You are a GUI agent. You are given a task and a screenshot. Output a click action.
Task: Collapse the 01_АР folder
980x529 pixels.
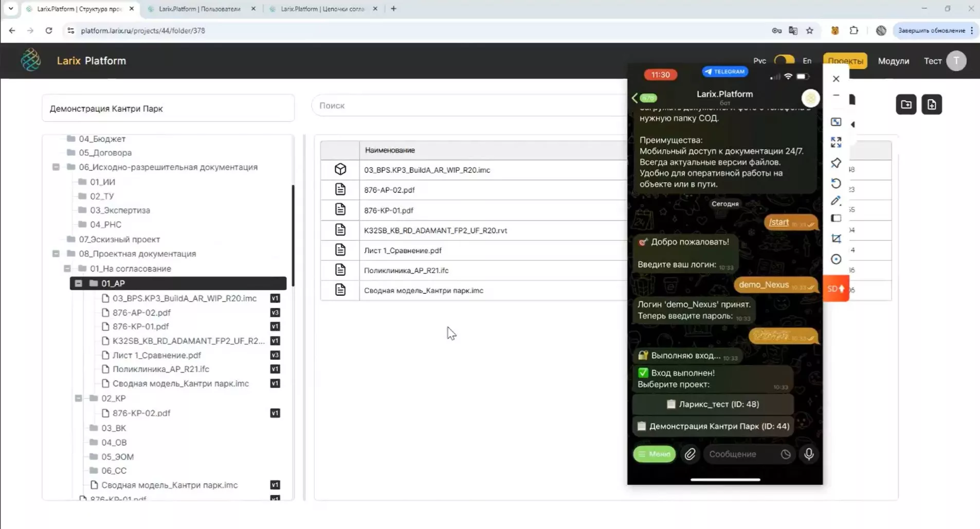click(x=78, y=284)
